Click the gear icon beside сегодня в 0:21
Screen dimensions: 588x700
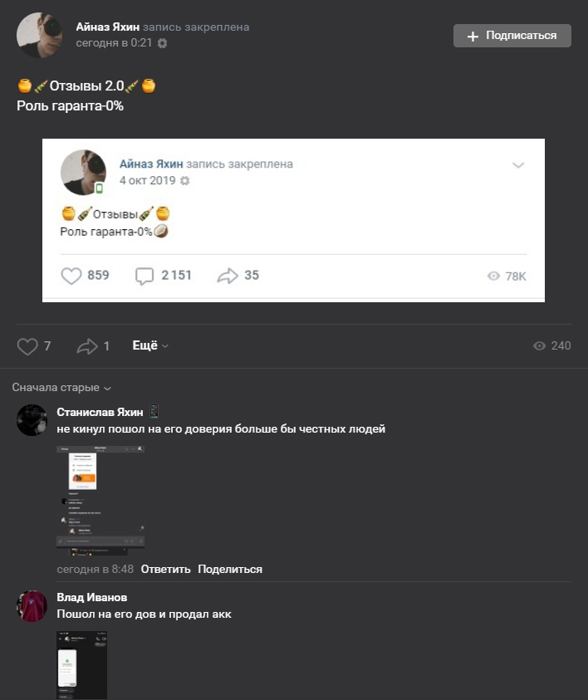(162, 43)
